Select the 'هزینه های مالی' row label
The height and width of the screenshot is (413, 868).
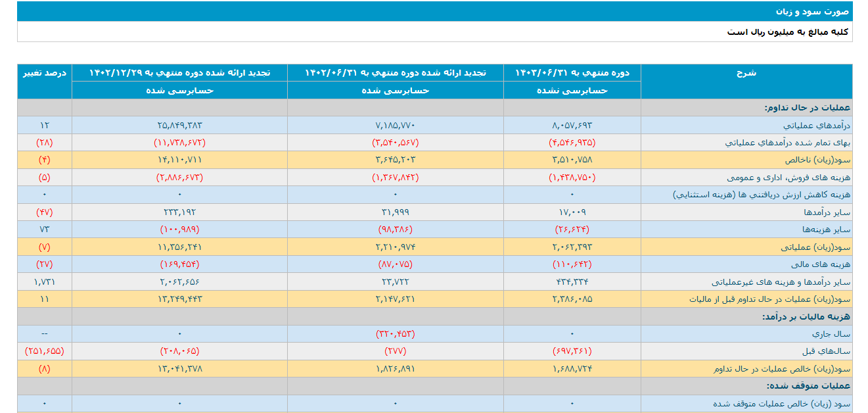pyautogui.click(x=823, y=264)
